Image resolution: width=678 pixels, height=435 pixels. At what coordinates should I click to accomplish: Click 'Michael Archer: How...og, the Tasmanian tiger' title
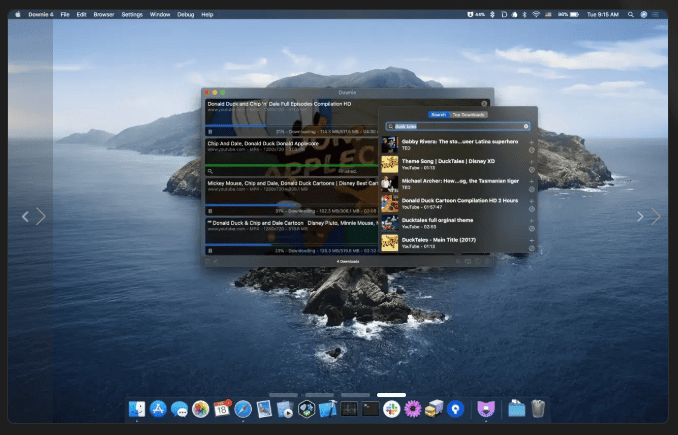tap(460, 181)
